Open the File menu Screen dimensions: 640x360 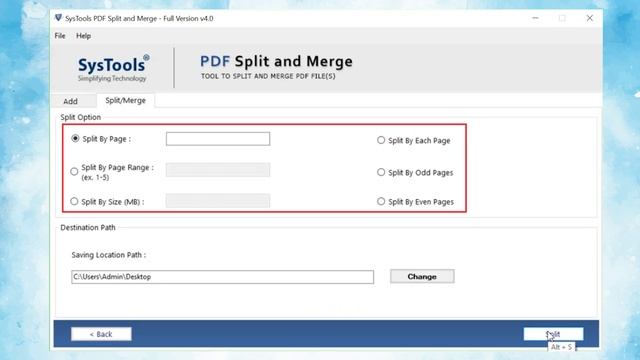point(60,36)
